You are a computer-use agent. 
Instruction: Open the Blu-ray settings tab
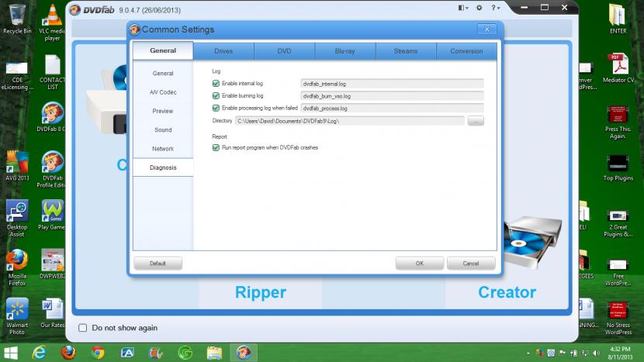point(345,51)
